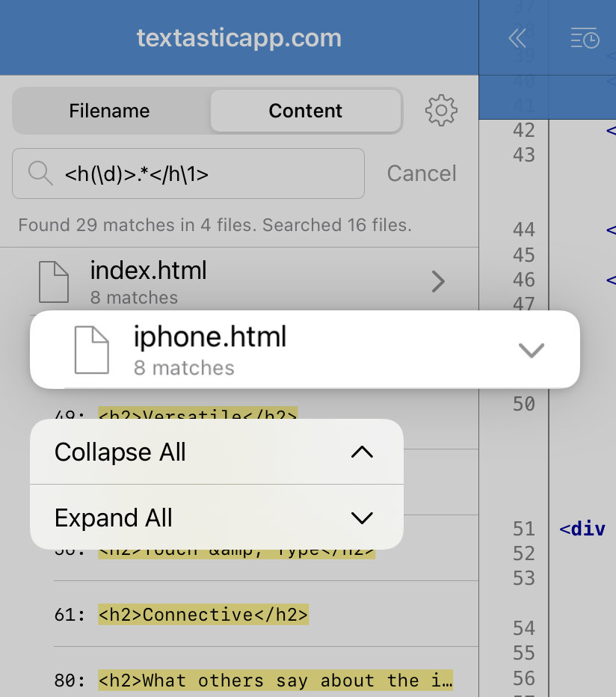Open match on line 61 Connective
Viewport: 616px width, 697px height.
(x=266, y=614)
